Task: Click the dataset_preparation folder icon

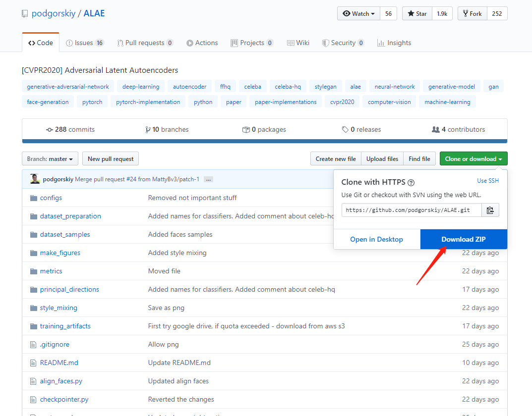Action: (34, 216)
